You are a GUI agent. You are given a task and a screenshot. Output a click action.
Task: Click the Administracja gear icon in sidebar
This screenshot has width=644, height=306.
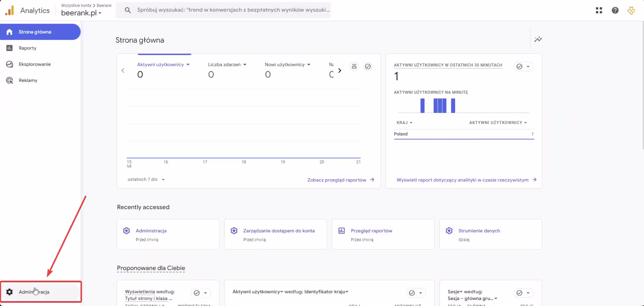(9, 292)
